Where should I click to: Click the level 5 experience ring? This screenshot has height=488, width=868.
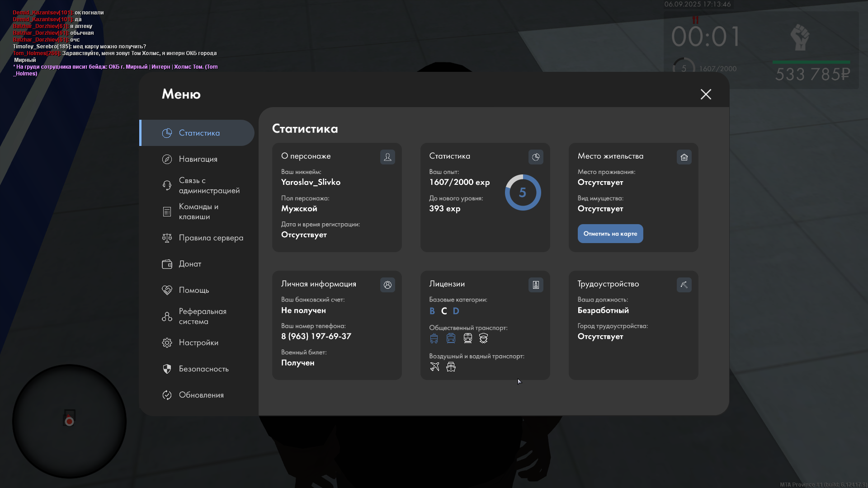point(523,192)
